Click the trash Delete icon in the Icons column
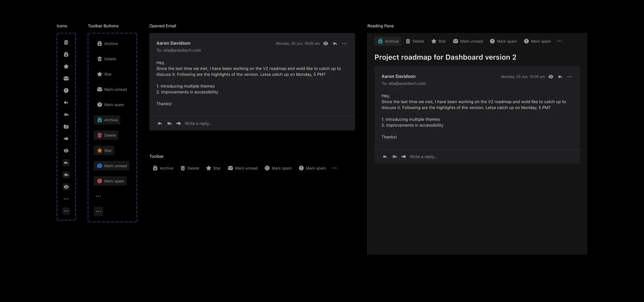The image size is (644, 302). click(66, 42)
